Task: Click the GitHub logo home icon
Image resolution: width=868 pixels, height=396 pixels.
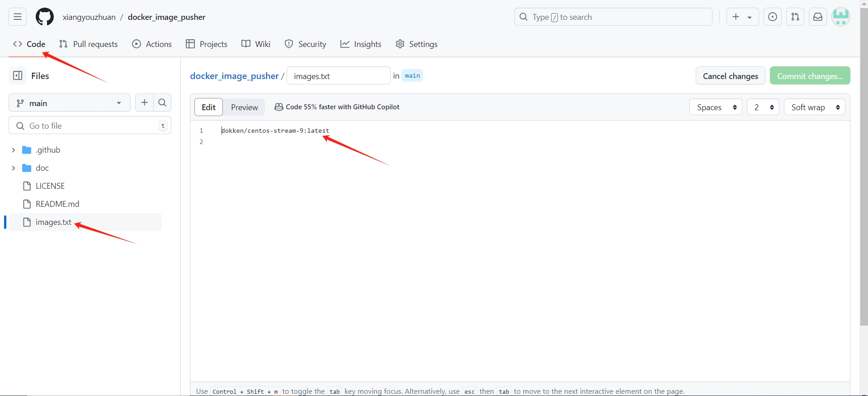Action: coord(45,17)
